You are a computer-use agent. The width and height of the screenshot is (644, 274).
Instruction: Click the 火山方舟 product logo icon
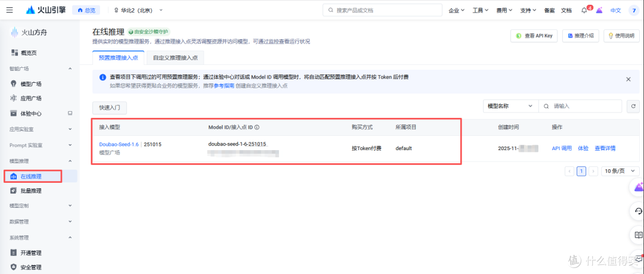(x=15, y=32)
